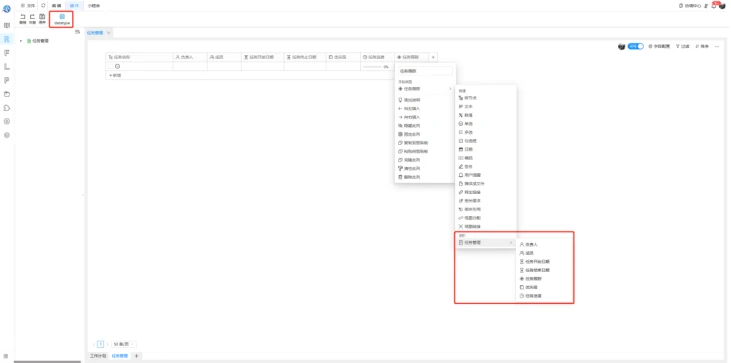Select the highlighted blue sidebar icon

coord(7,39)
